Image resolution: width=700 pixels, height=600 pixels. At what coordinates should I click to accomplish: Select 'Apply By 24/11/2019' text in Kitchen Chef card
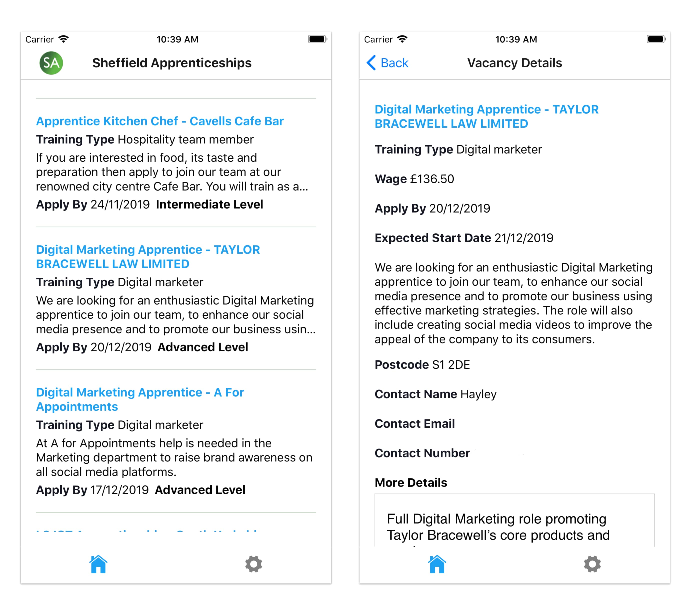coord(93,204)
